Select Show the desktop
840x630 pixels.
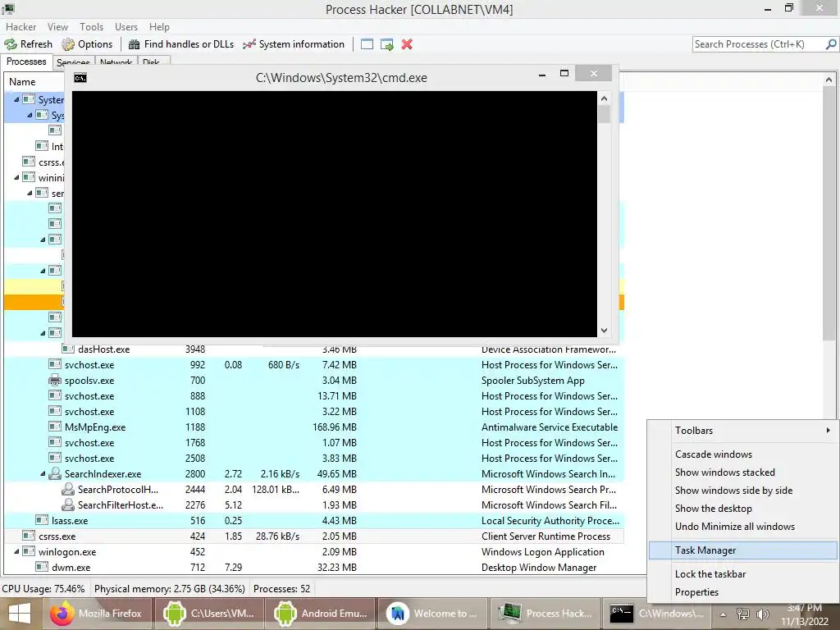[x=743, y=509]
